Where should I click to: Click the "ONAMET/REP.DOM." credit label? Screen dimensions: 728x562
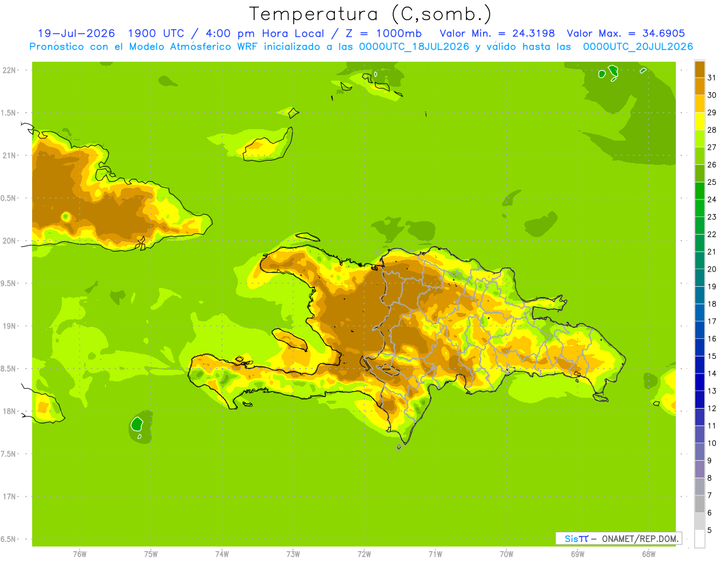(x=641, y=538)
